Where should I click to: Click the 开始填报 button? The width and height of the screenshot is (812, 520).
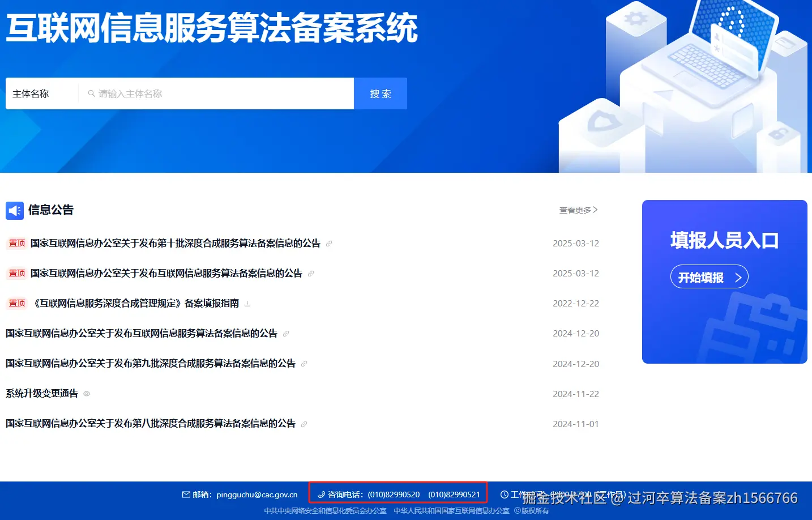point(709,276)
